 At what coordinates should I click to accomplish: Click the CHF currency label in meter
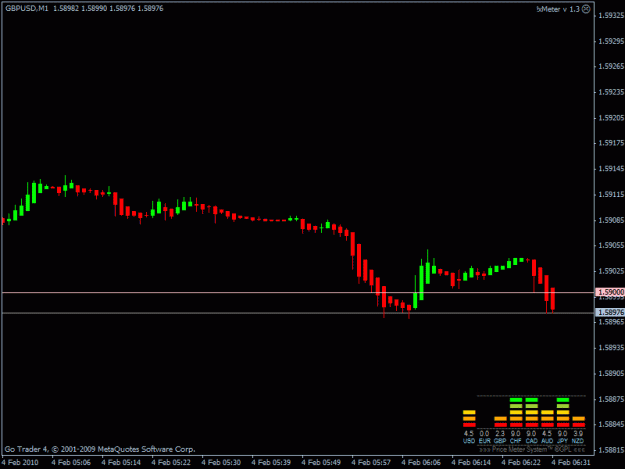coord(515,441)
